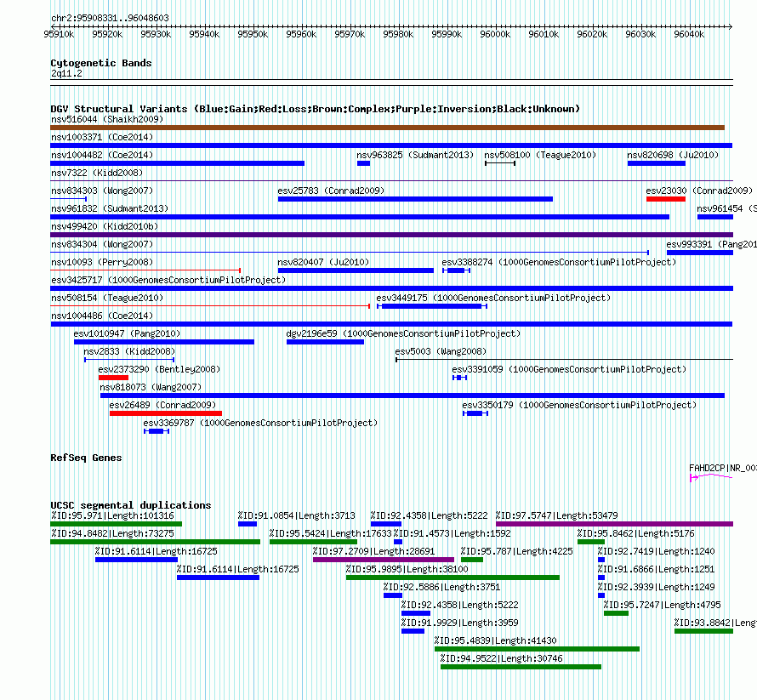Select the dgv2196e59 variant label

(x=404, y=333)
